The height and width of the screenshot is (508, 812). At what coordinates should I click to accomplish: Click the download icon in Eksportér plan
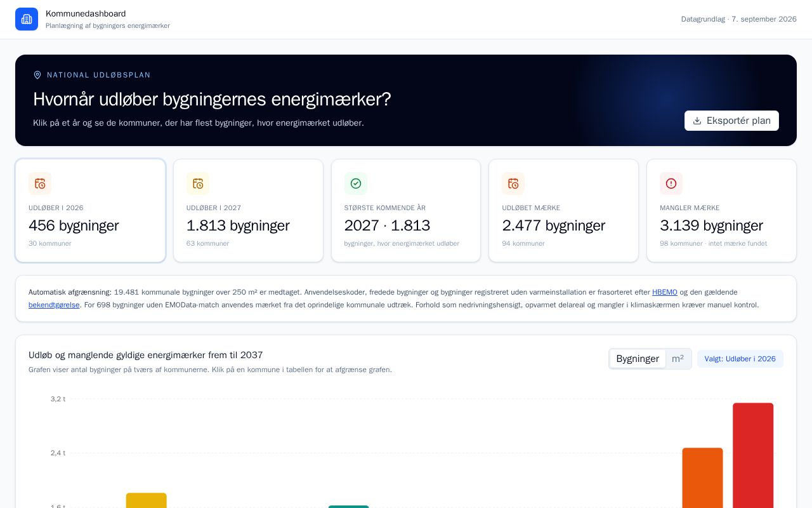point(697,121)
